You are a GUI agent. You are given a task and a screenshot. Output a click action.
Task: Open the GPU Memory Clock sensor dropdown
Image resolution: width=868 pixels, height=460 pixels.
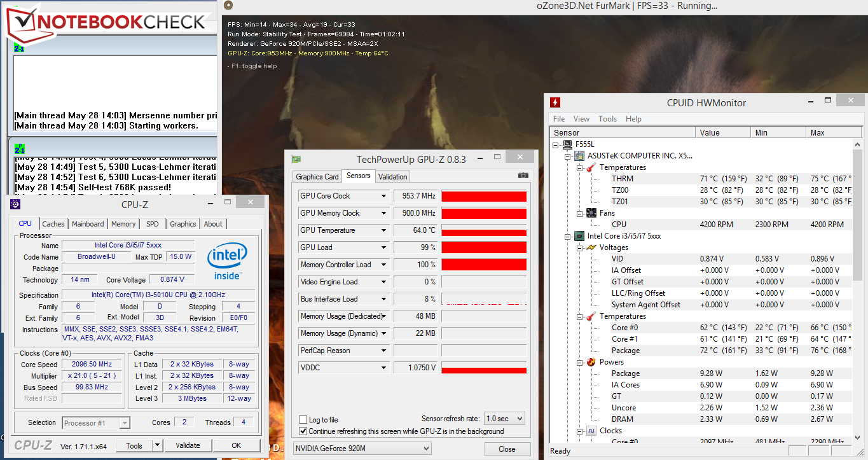click(383, 213)
